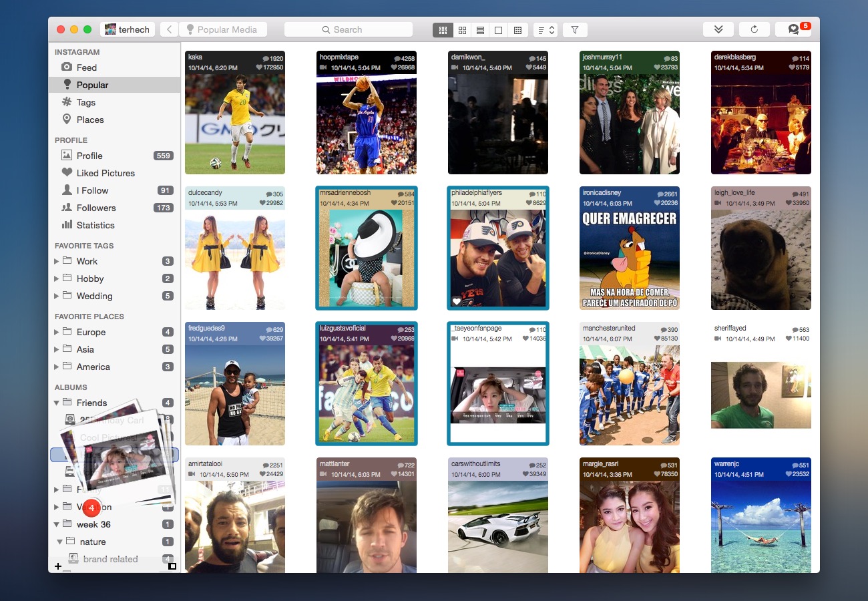Click the heart on philadelphiaflyers photo
The image size is (868, 601).
point(457,302)
